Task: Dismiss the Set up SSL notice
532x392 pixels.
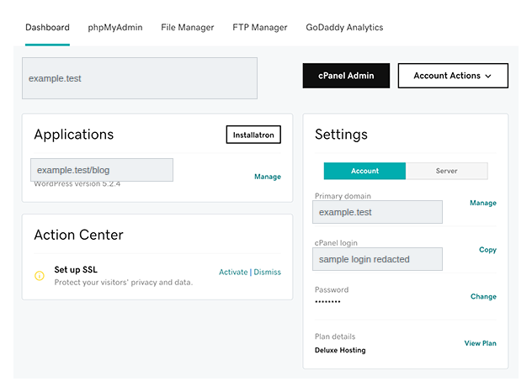Action: click(268, 272)
